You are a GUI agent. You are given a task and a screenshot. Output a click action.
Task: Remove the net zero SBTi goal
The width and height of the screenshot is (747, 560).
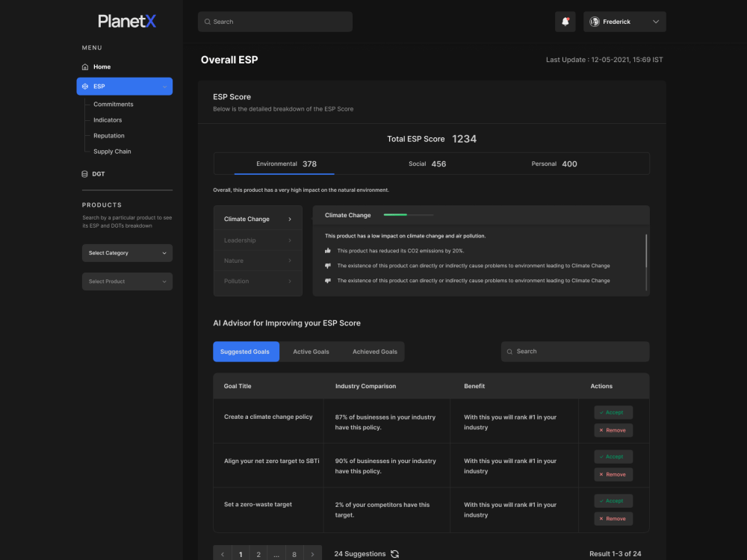pyautogui.click(x=613, y=474)
